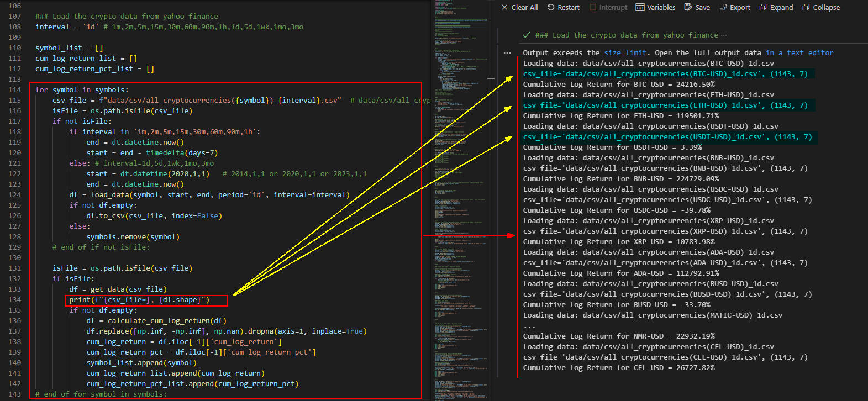868x401 pixels.
Task: Open the output's three-dot more actions menu
Action: (x=507, y=53)
